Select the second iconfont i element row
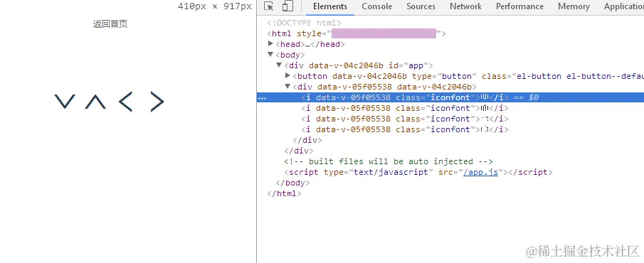The height and width of the screenshot is (263, 644). 405,108
